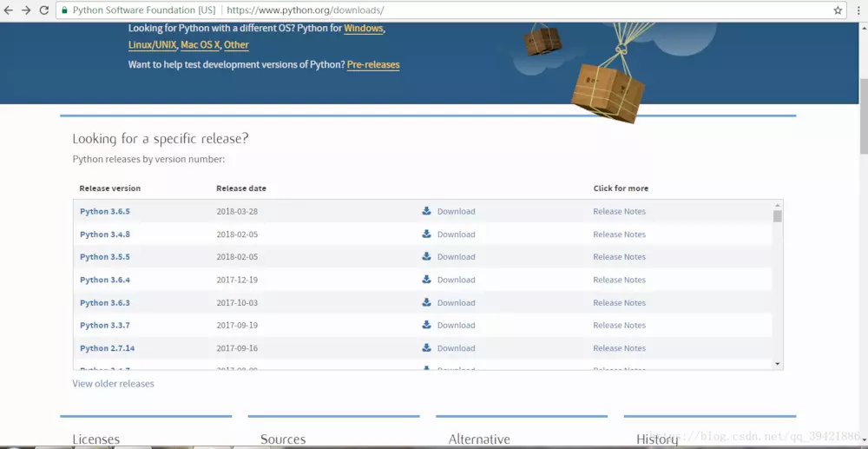
Task: Click the download icon for Python 3.3.7
Action: 426,325
